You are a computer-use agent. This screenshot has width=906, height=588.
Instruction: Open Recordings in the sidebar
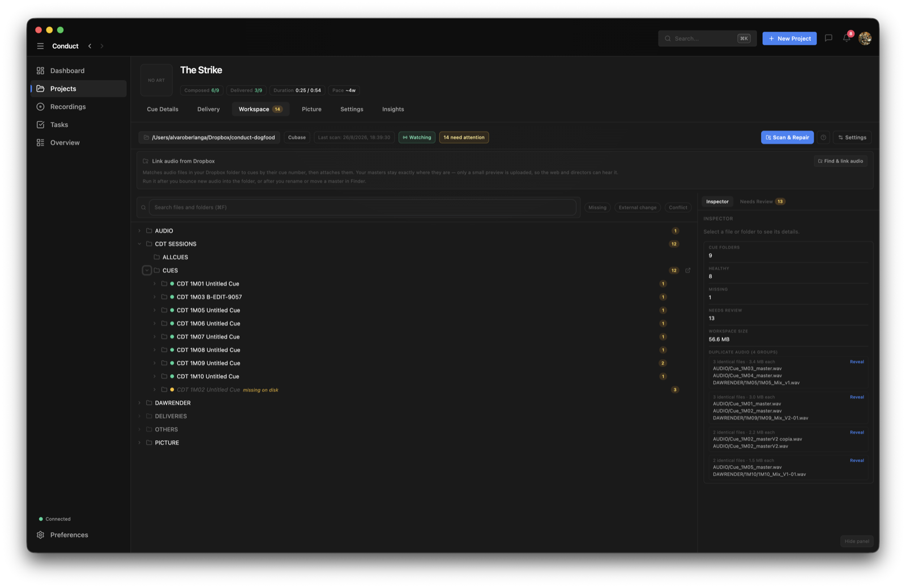click(x=78, y=107)
